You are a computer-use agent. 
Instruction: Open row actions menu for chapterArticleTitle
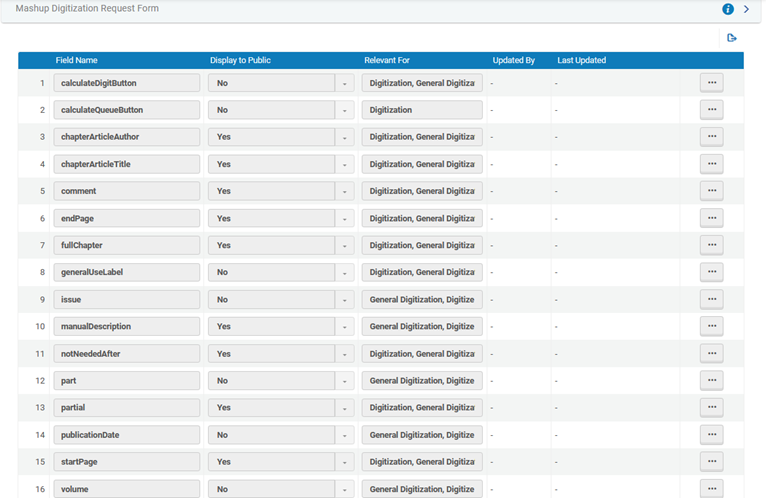pyautogui.click(x=712, y=164)
